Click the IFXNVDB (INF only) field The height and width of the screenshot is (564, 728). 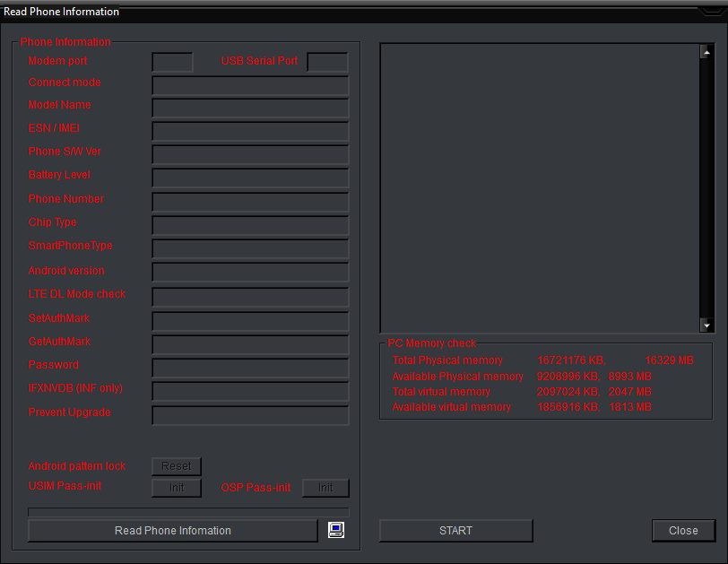coord(250,391)
